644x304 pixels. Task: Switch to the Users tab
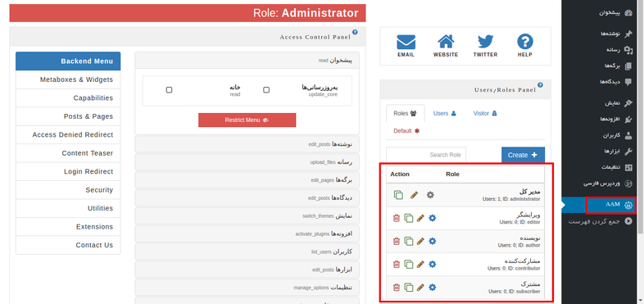(x=444, y=113)
